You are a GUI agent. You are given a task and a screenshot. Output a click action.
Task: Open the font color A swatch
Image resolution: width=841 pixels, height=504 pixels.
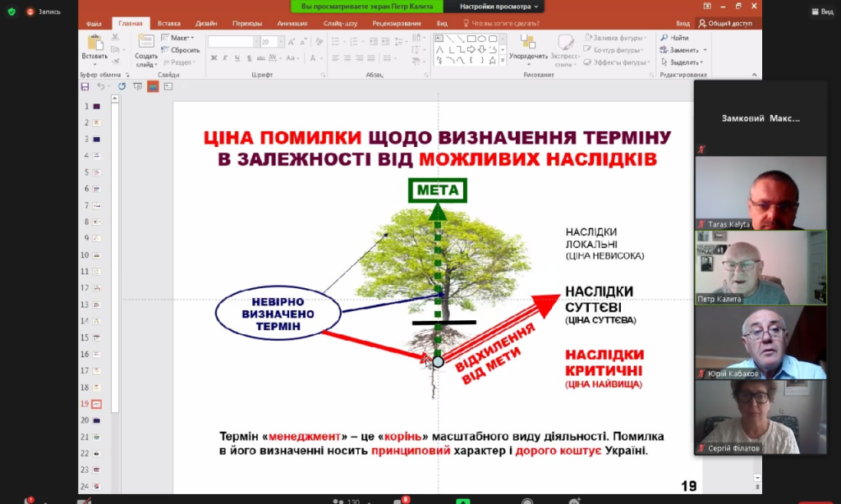coord(313,58)
